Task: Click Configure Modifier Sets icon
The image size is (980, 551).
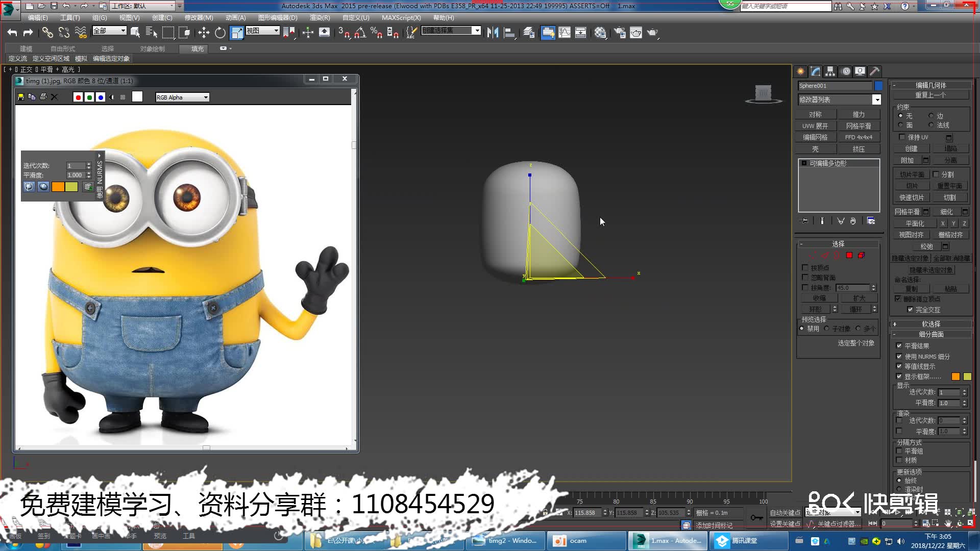Action: click(x=871, y=221)
